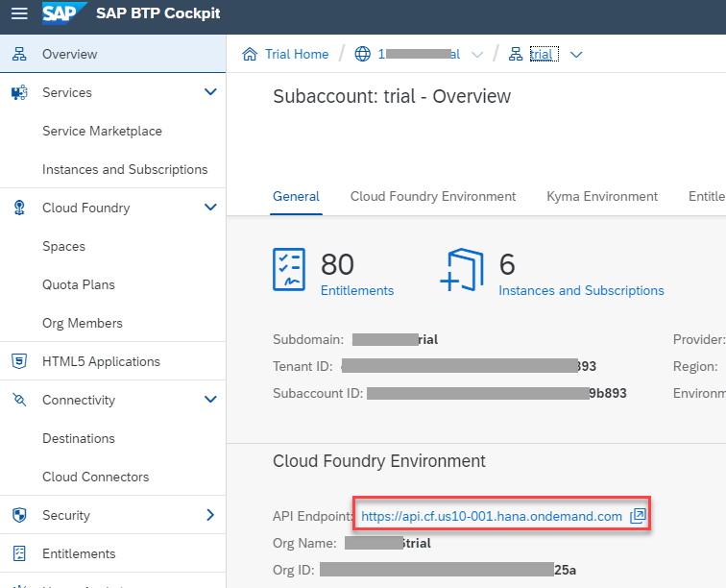The width and height of the screenshot is (726, 588).
Task: Click the Instances and Subscriptions tile icon
Action: pos(462,270)
